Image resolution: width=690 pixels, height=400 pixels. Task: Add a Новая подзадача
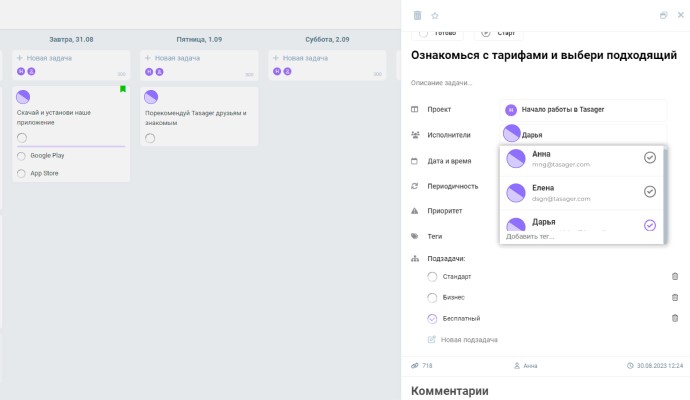468,340
